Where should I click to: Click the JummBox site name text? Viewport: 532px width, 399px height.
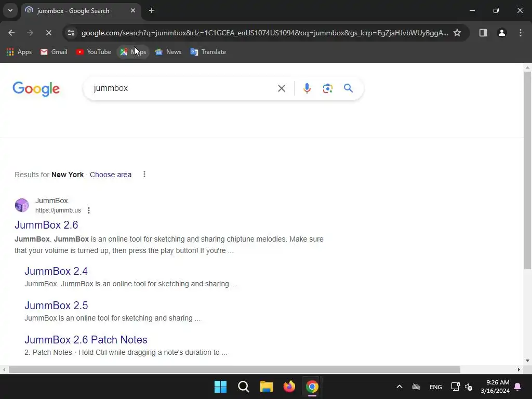tap(51, 201)
